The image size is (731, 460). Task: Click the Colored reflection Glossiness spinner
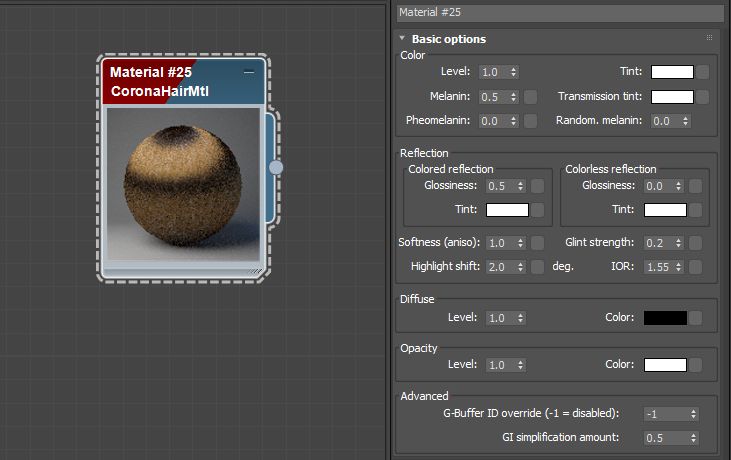pos(520,186)
